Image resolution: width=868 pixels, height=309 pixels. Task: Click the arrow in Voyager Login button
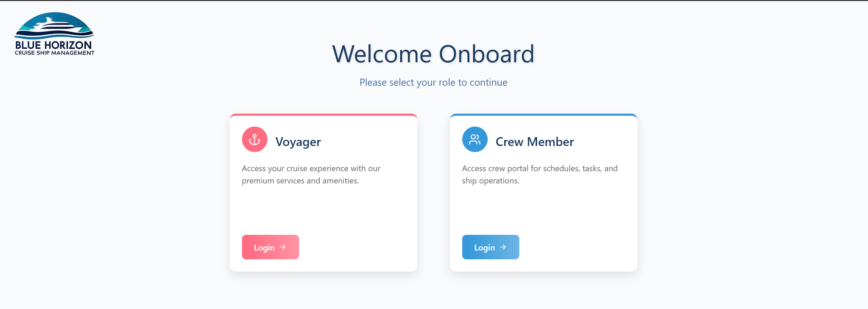point(283,247)
